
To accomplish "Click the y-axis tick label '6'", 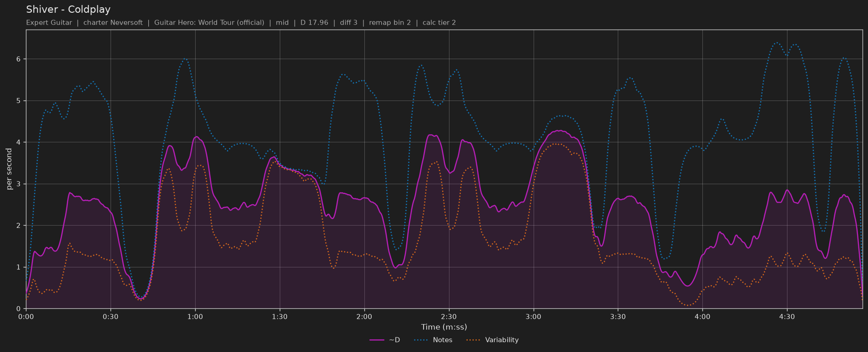I will coord(19,59).
